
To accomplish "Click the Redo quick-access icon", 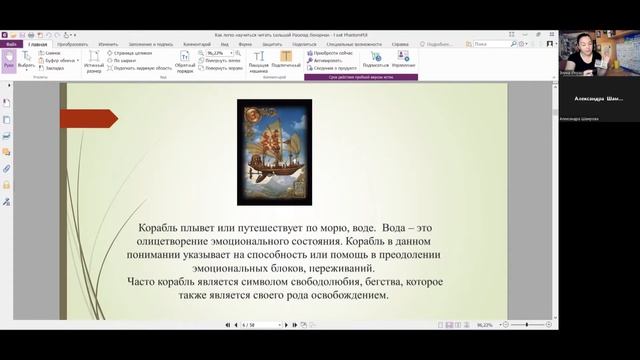I will pos(57,35).
